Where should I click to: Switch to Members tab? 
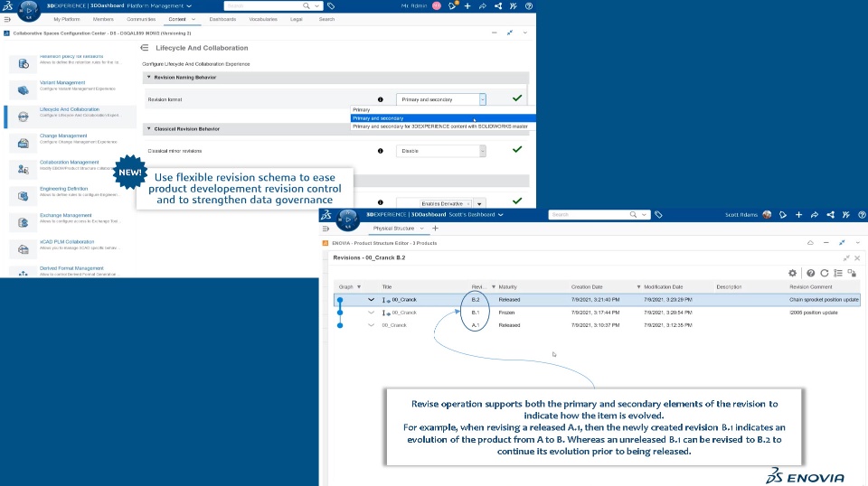click(103, 19)
